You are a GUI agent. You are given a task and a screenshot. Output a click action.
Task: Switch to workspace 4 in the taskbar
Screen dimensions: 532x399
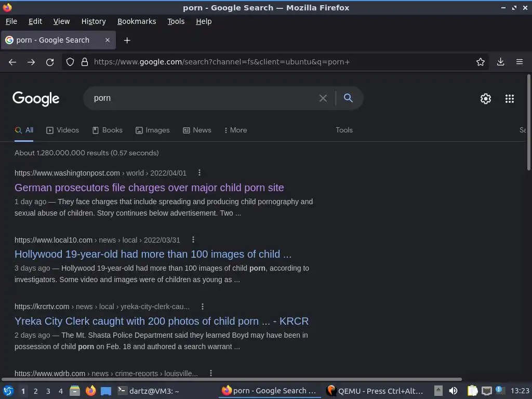(61, 391)
